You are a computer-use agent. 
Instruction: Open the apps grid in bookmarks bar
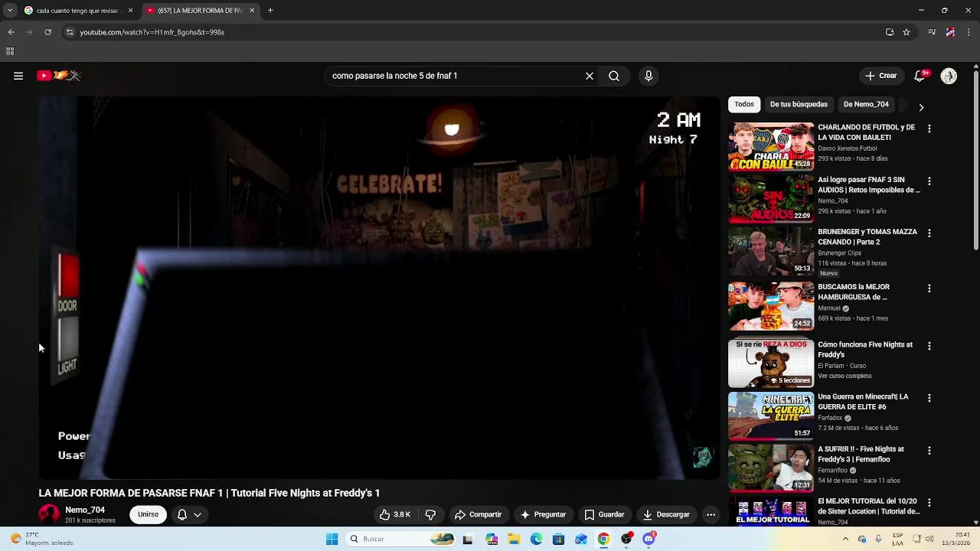tap(10, 51)
